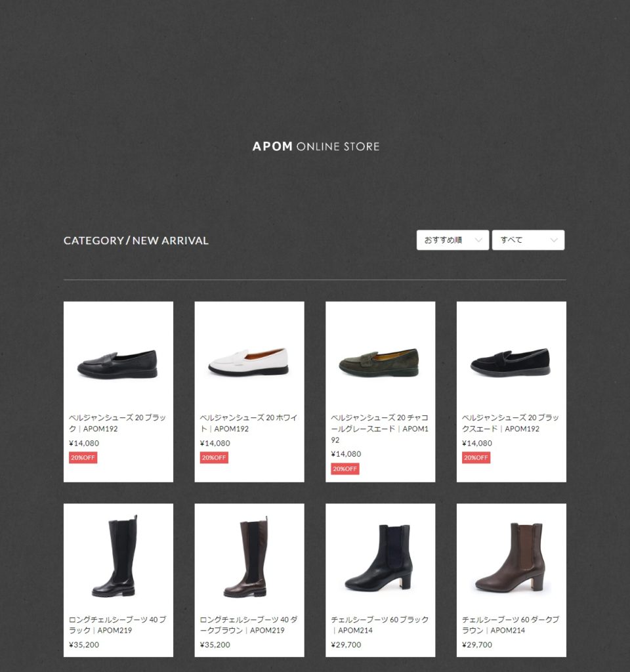Click 20%OFF badge on black loafer
630x672 pixels.
83,457
